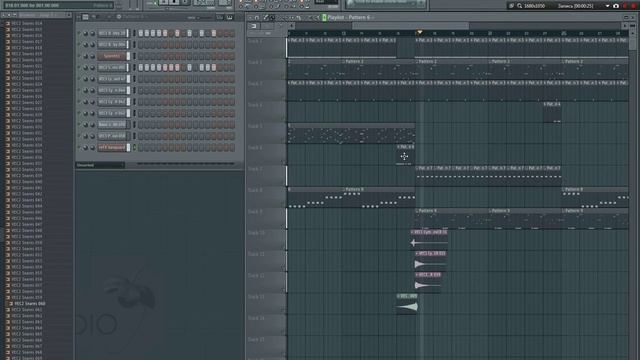The width and height of the screenshot is (640, 360).
Task: Click the tool button below the Playlist menu arrow
Action: pos(254,26)
